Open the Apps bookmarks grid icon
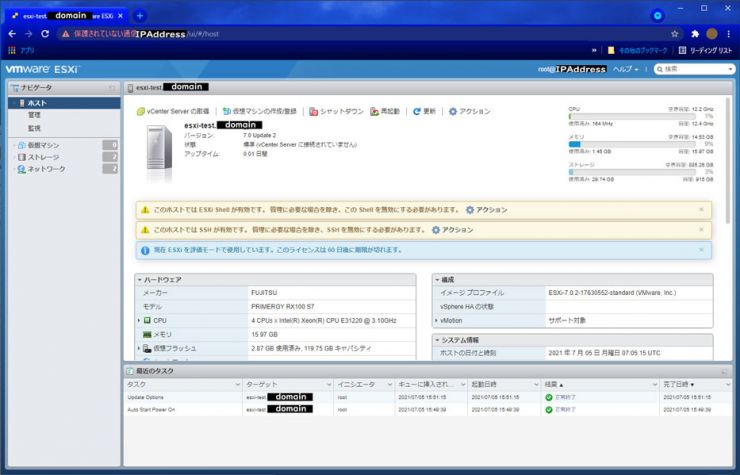The height and width of the screenshot is (475, 740). click(x=12, y=50)
